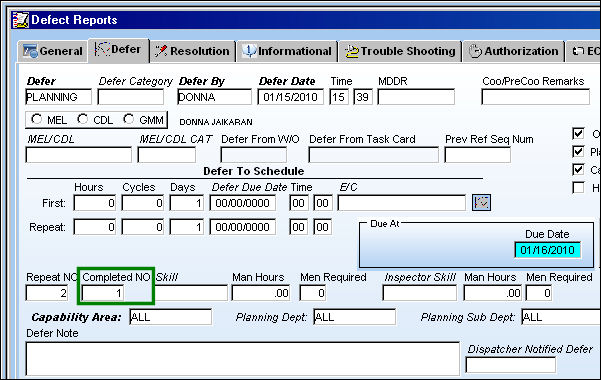Click the Prev Ref Seq Num field
This screenshot has height=380, width=601.
[478, 155]
